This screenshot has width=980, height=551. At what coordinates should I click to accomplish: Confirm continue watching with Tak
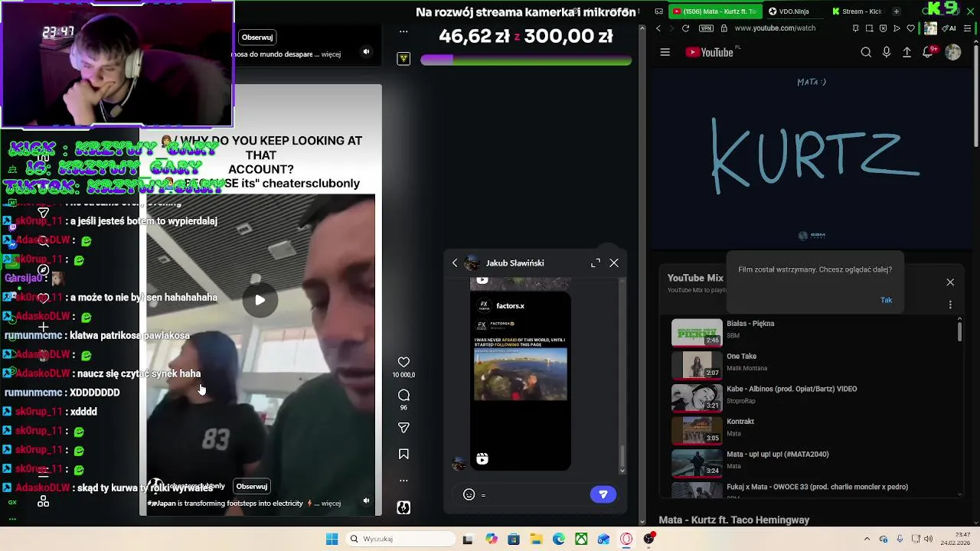coord(887,300)
